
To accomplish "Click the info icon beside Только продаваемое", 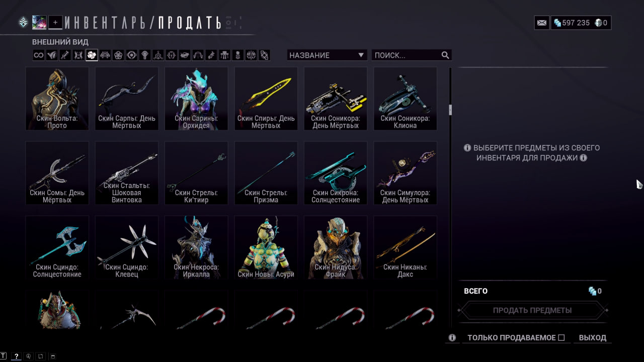I will click(452, 338).
